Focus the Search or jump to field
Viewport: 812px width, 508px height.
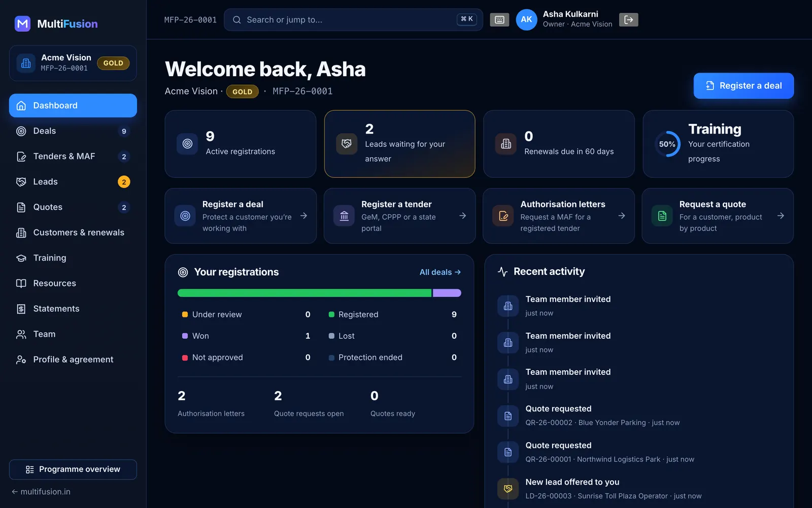(x=353, y=20)
